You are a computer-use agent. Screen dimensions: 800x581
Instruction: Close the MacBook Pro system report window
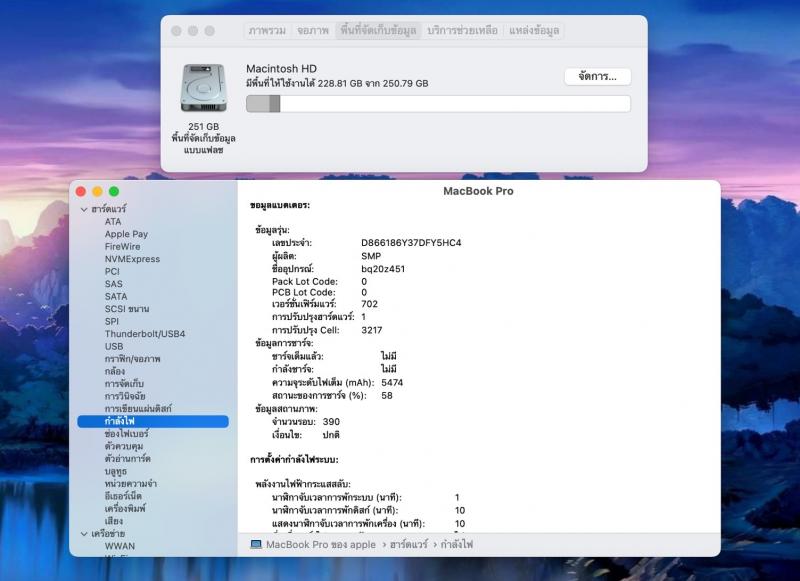pos(81,191)
